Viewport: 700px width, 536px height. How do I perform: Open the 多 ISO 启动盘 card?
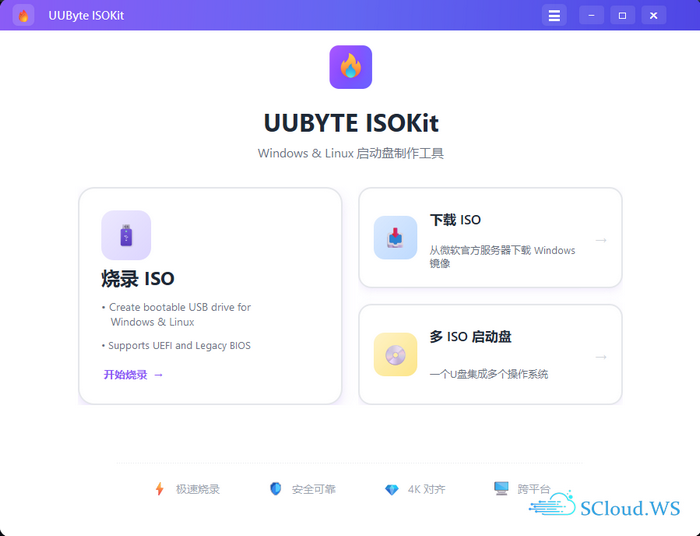pyautogui.click(x=490, y=354)
